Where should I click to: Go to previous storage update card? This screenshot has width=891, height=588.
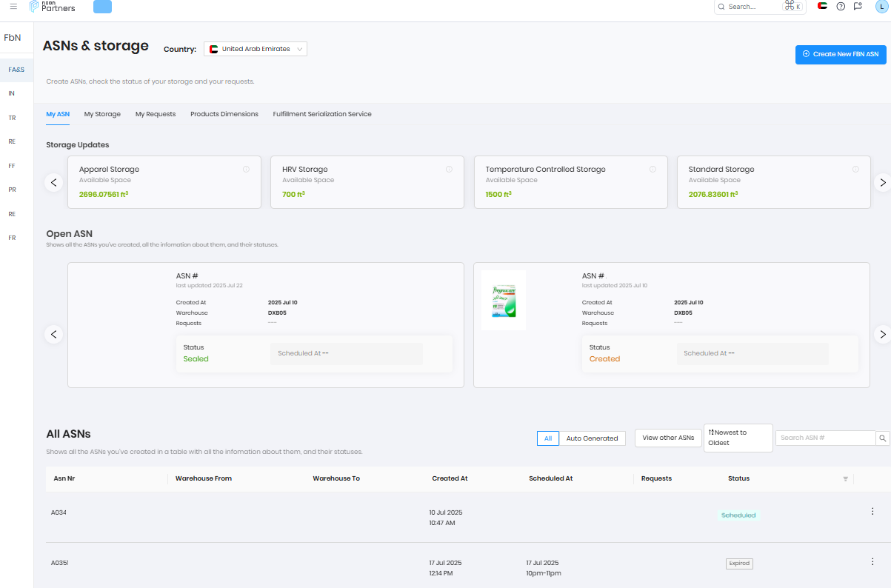(53, 182)
